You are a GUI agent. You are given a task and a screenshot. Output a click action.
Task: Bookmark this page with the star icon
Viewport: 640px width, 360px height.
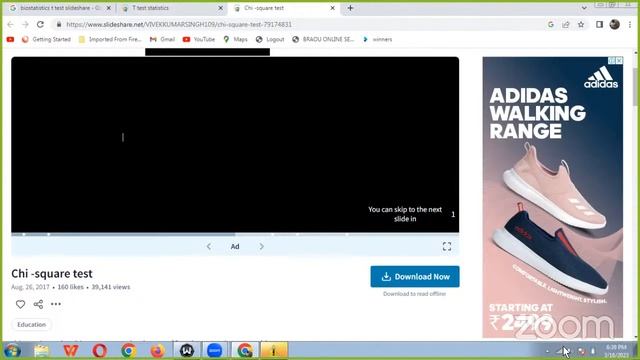click(x=581, y=24)
